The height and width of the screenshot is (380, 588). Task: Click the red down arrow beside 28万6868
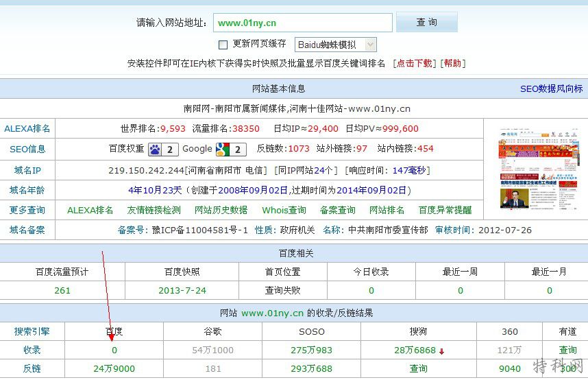point(442,351)
